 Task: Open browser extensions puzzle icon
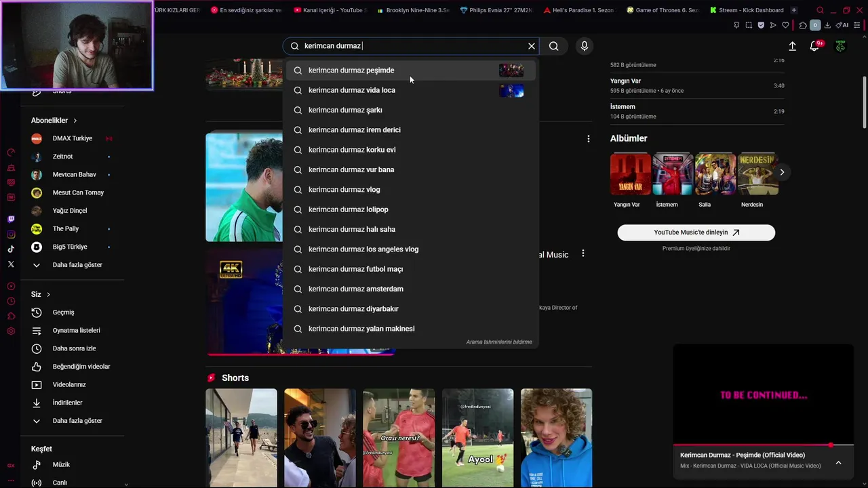[x=803, y=25]
